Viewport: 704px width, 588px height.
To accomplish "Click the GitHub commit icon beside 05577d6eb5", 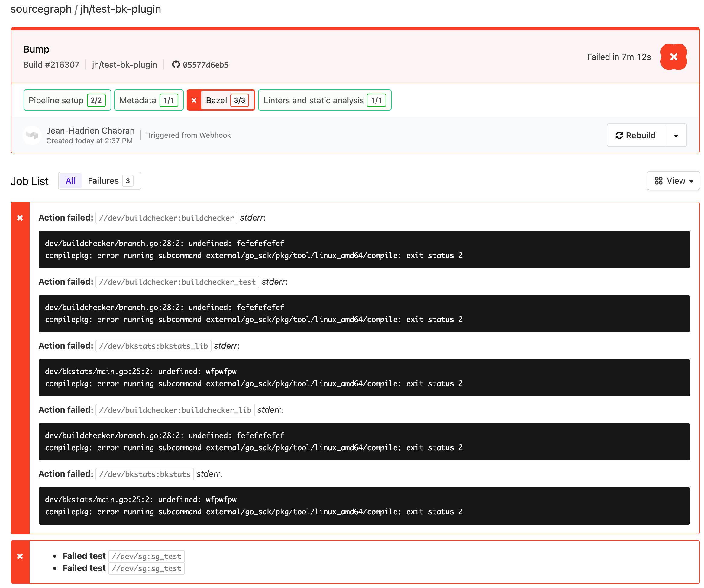I will 176,65.
